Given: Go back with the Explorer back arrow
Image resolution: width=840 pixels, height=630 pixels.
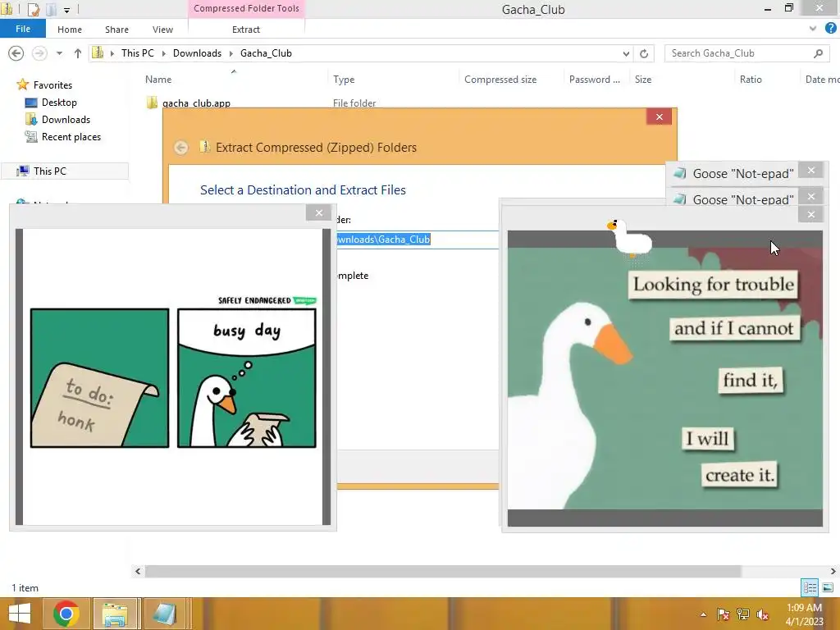Looking at the screenshot, I should click(16, 53).
